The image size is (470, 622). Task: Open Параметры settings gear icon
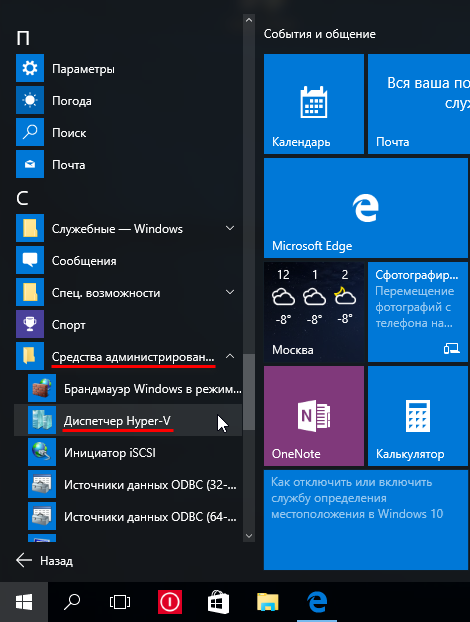coord(30,69)
